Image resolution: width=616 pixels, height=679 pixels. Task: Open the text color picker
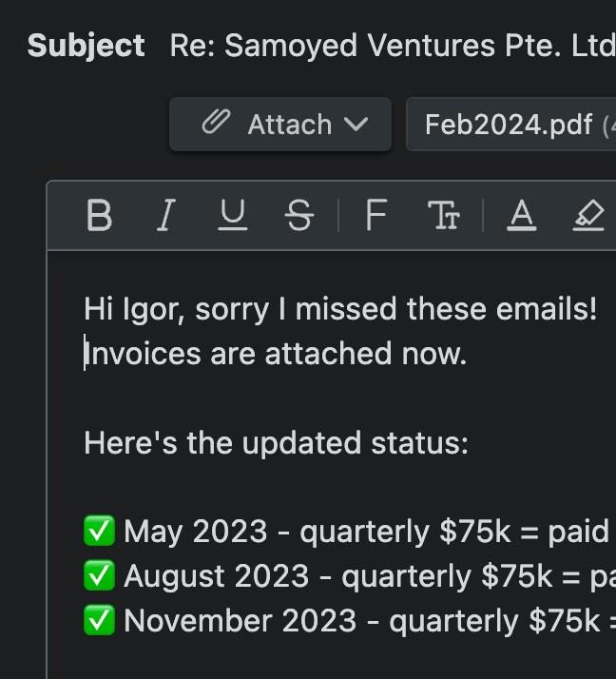click(x=521, y=216)
